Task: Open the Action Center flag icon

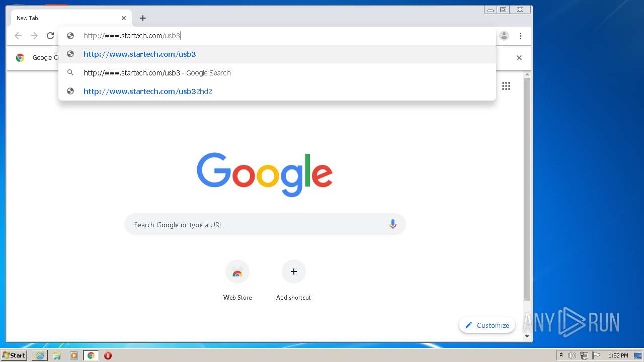Action: coord(596,355)
